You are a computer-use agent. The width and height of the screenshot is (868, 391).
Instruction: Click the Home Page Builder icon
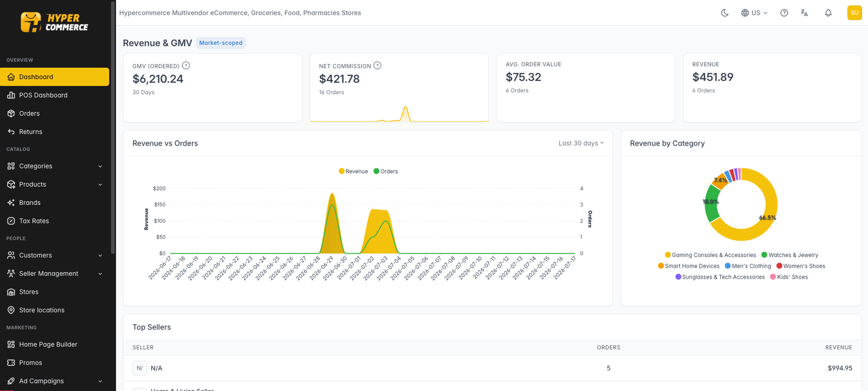[x=11, y=344]
